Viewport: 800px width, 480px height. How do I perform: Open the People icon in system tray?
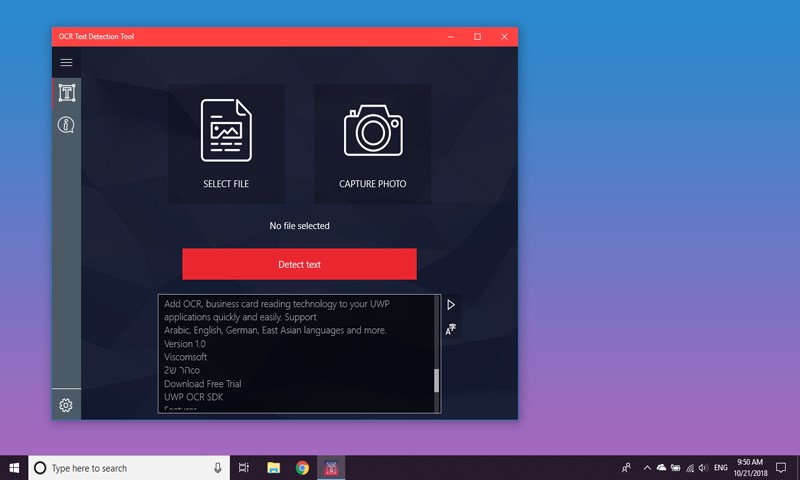[627, 468]
